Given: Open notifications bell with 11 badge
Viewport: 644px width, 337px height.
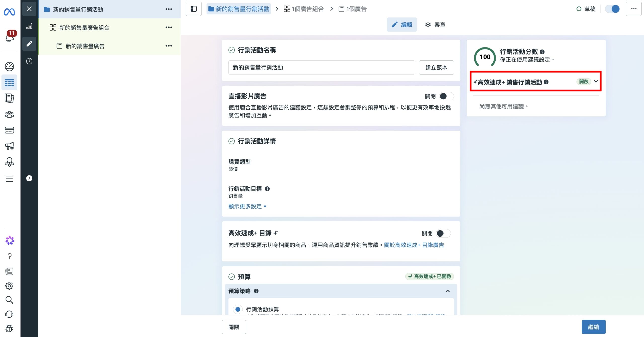Looking at the screenshot, I should (10, 37).
